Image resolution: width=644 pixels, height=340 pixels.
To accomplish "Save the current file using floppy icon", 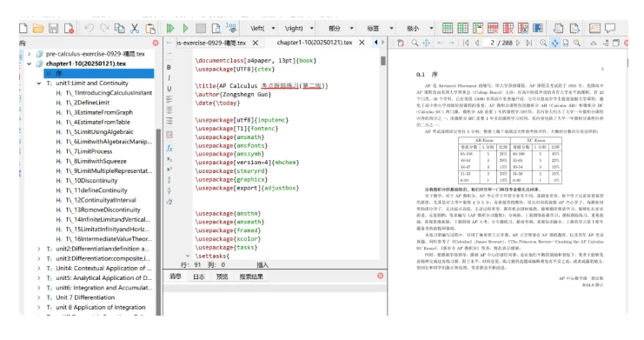I will [x=53, y=28].
